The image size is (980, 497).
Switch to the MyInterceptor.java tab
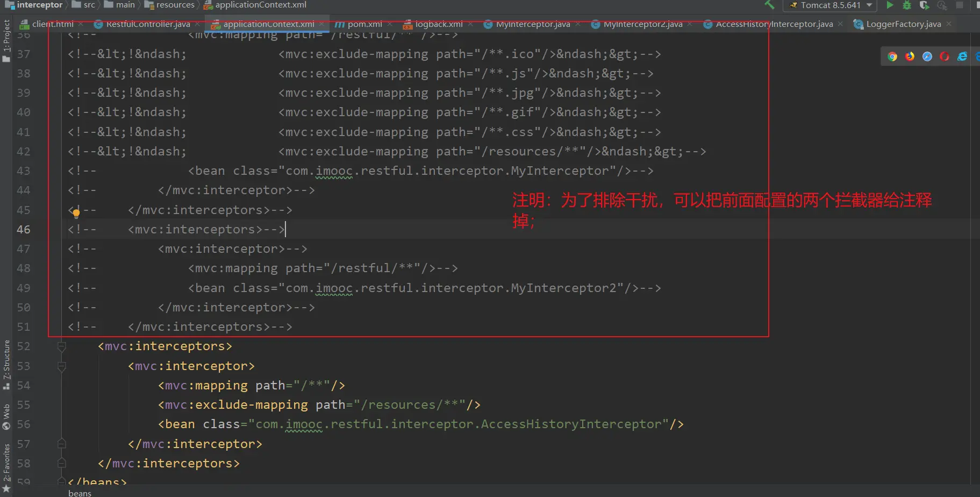(532, 24)
